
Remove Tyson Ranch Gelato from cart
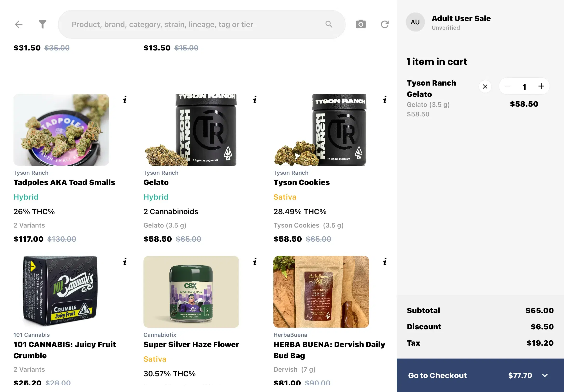tap(485, 86)
